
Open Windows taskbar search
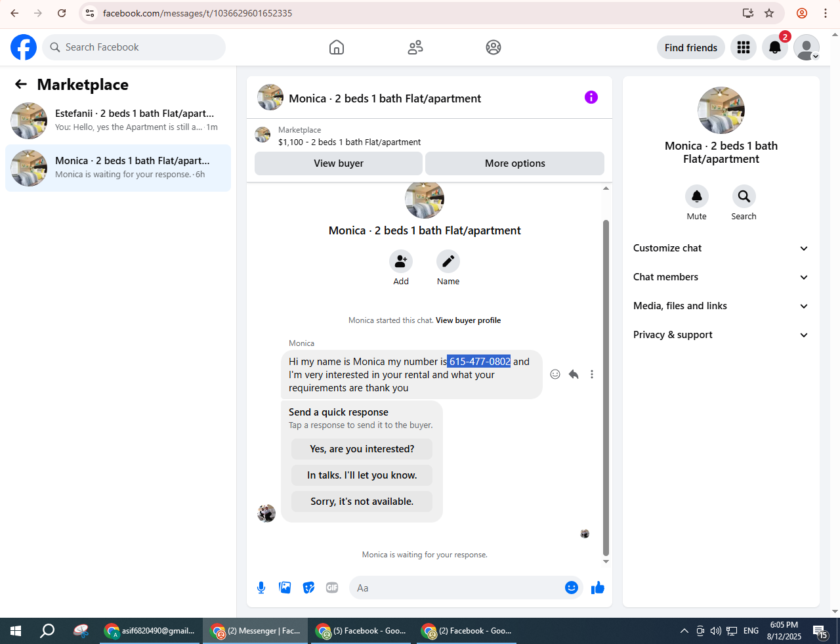coord(47,631)
